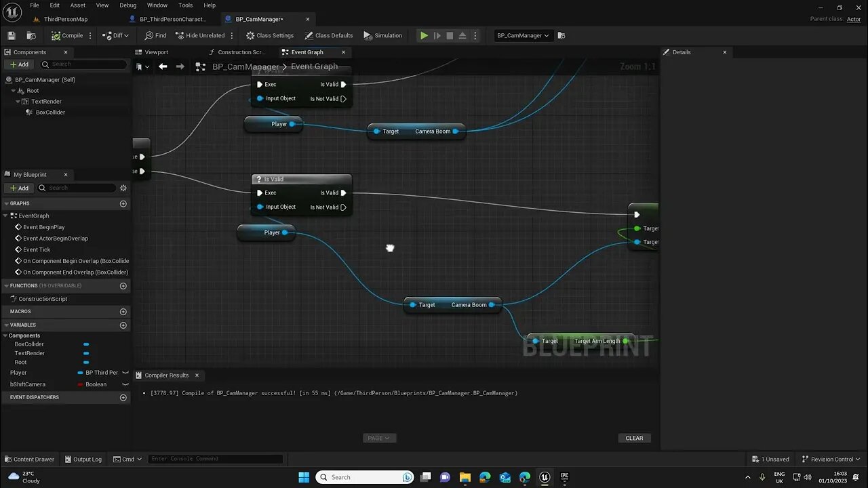This screenshot has height=488, width=868.
Task: Open Unreal Editor icon in taskbar
Action: click(x=545, y=477)
